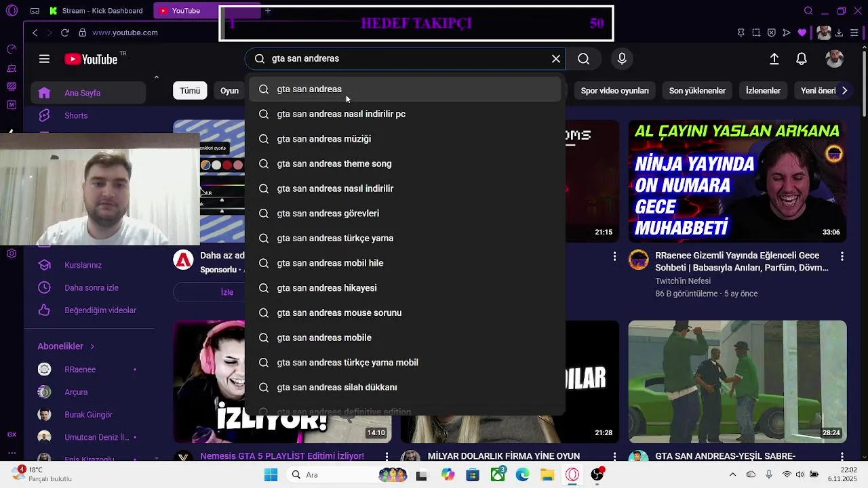This screenshot has height=488, width=868.
Task: Expand Abonelikler section chevron
Action: 92,346
